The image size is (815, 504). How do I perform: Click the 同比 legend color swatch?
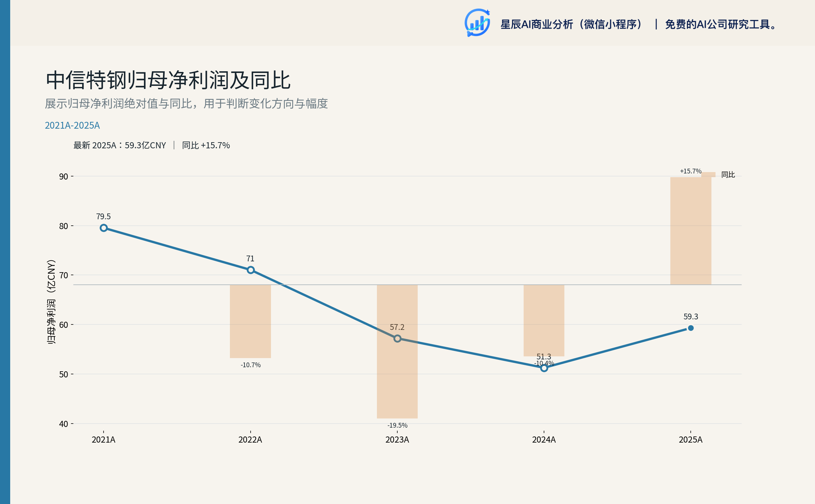pyautogui.click(x=708, y=174)
